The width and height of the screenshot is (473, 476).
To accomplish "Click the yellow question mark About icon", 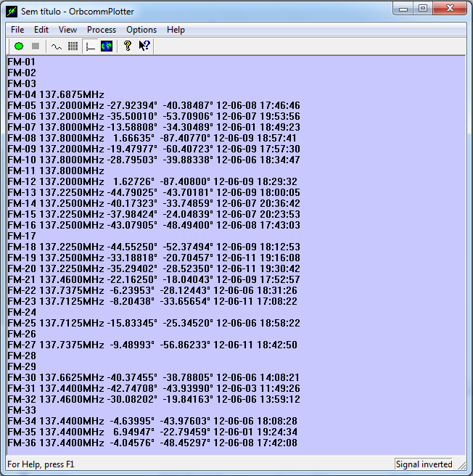I will pos(128,46).
